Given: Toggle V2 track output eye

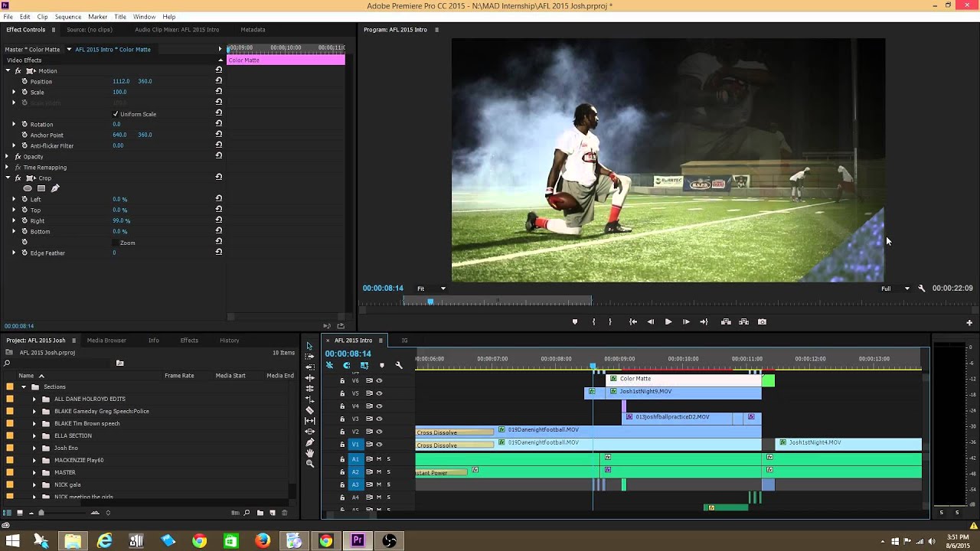Looking at the screenshot, I should pos(379,432).
